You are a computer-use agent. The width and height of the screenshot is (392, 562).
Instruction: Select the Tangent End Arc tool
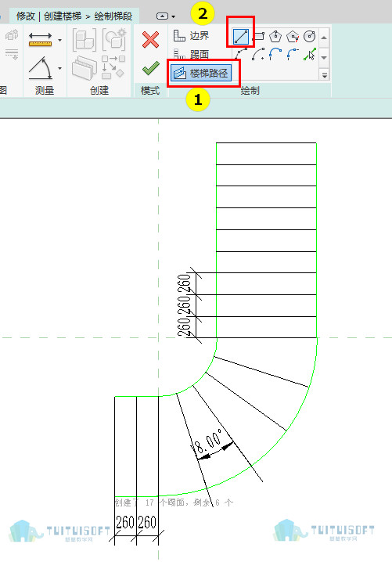pos(275,54)
